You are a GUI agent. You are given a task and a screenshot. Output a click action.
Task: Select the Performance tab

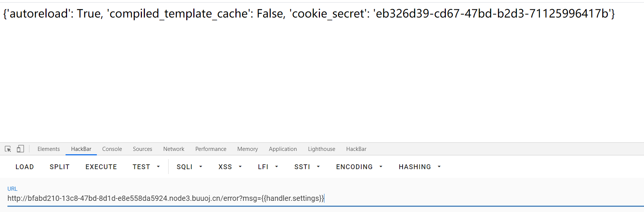point(211,149)
